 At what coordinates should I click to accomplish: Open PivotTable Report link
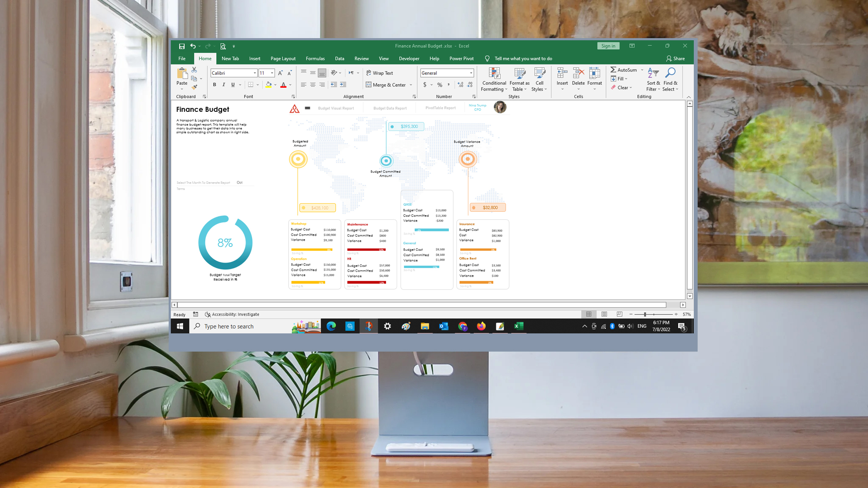pyautogui.click(x=440, y=108)
